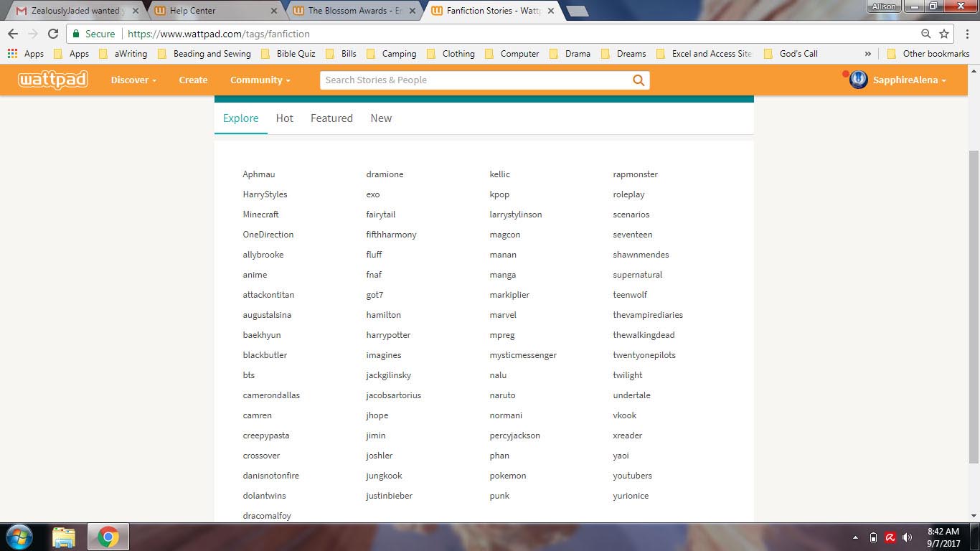Image resolution: width=980 pixels, height=551 pixels.
Task: Click the Wattpad logo
Action: click(53, 80)
